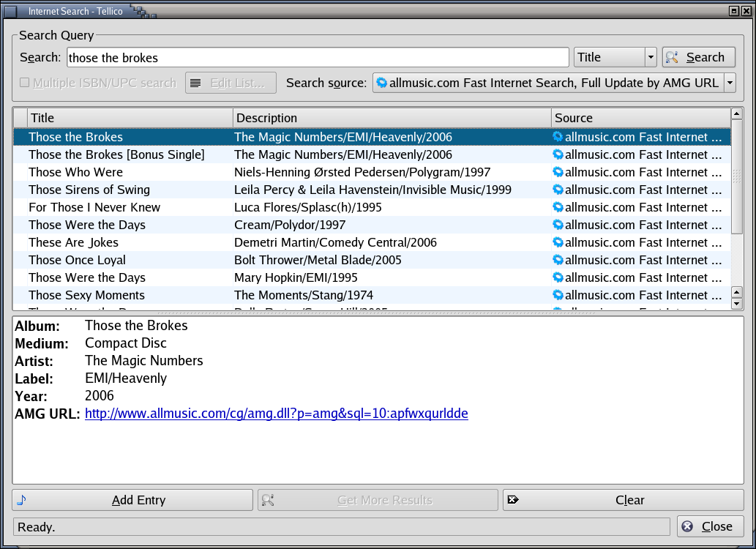The height and width of the screenshot is (549, 756).
Task: Click the results list scroll-up arrow
Action: [x=736, y=114]
